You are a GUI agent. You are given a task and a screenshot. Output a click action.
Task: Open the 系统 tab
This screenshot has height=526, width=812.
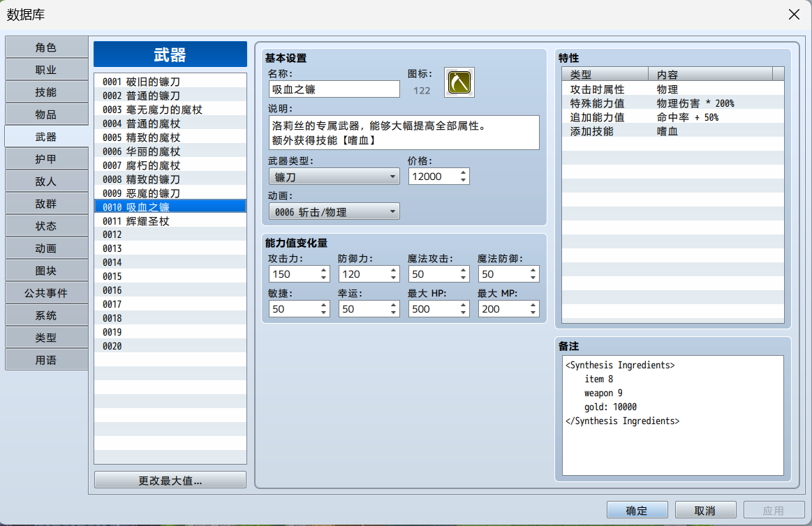click(x=46, y=315)
